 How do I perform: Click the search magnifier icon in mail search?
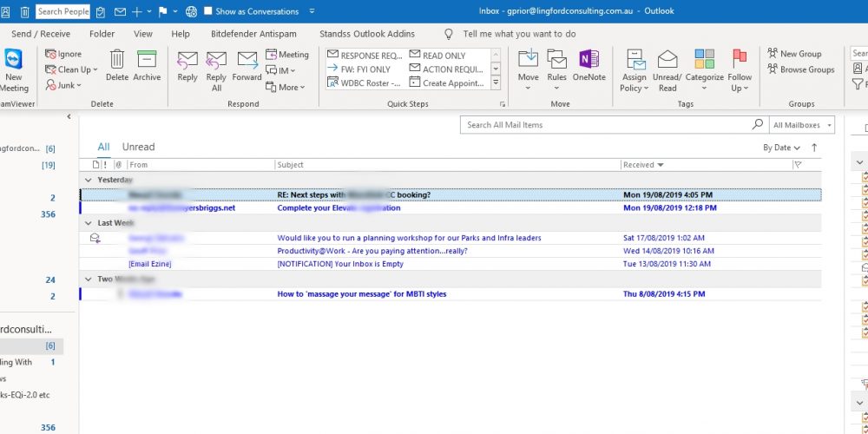(x=757, y=124)
